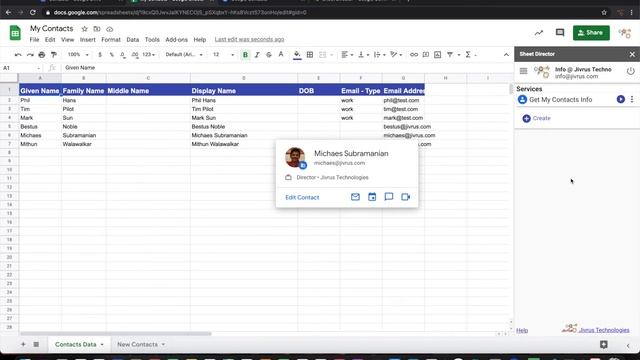Open the All Sheets list icon

click(36, 344)
